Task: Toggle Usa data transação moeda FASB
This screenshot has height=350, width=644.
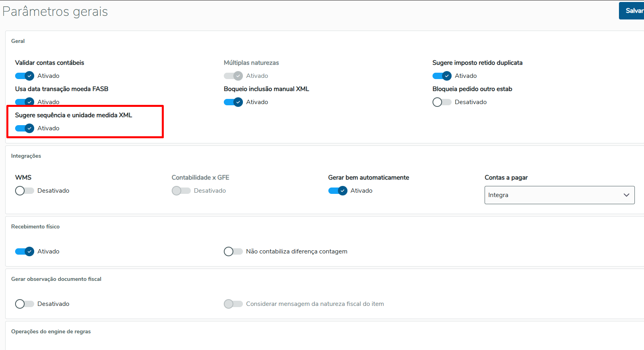Action: (25, 102)
